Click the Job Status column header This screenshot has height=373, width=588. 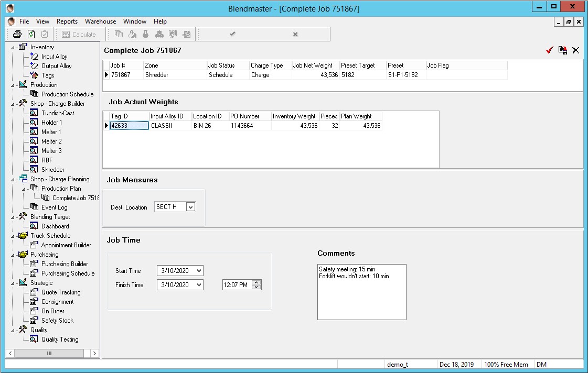(228, 65)
